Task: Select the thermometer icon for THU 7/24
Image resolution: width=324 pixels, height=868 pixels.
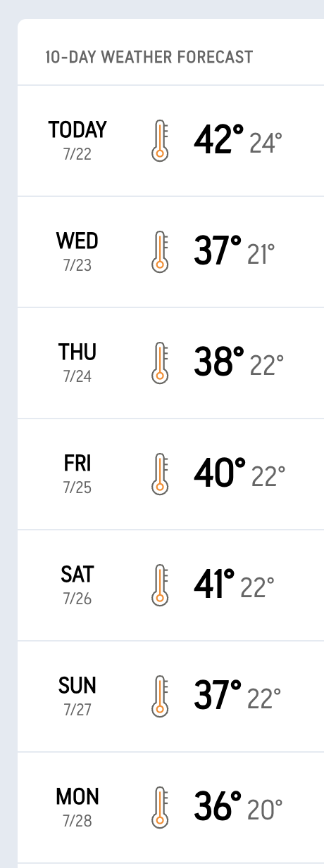Action: pos(161,363)
